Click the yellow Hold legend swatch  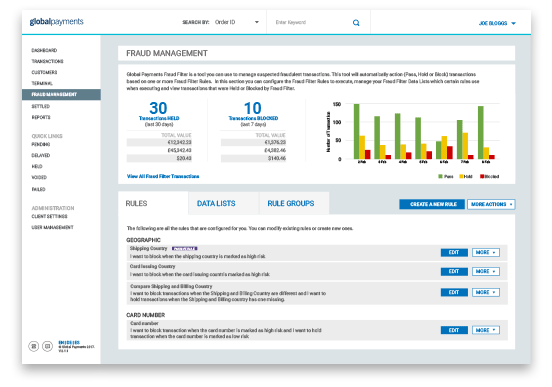pos(461,176)
